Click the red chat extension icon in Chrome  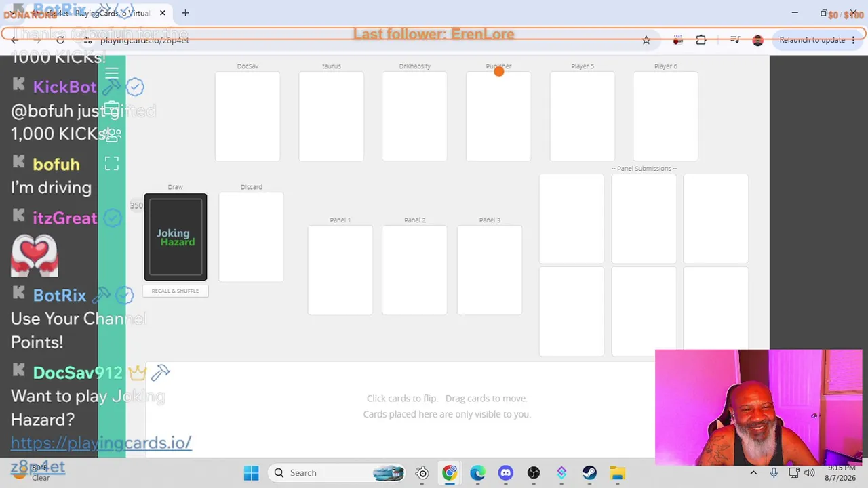(x=677, y=40)
